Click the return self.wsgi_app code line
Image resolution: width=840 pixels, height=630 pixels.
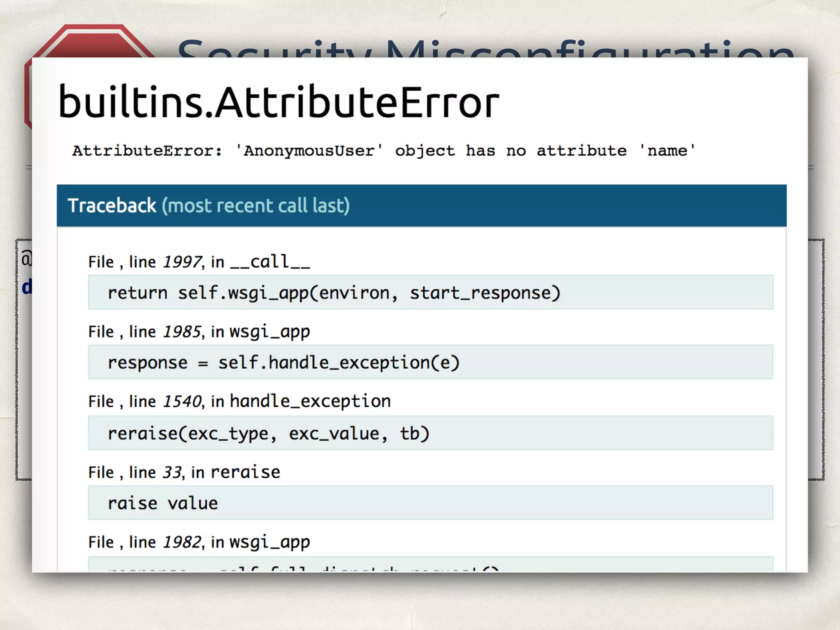tap(334, 293)
